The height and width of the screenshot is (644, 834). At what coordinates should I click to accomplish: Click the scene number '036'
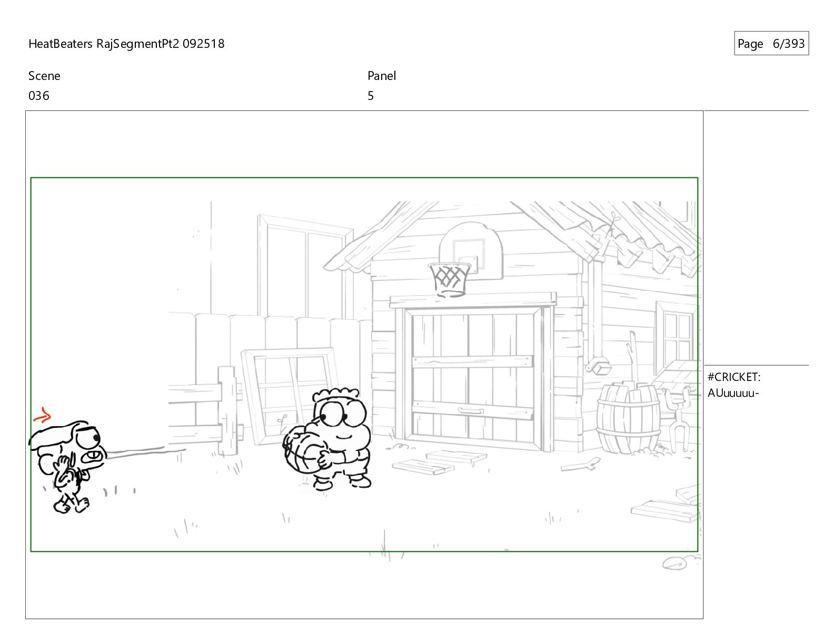click(39, 96)
